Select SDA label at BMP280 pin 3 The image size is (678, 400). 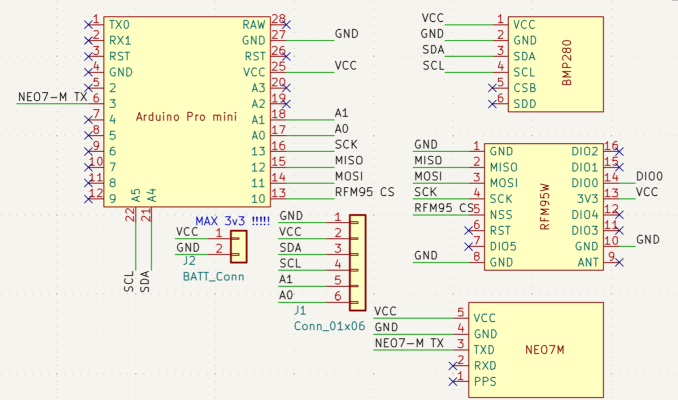(x=433, y=50)
